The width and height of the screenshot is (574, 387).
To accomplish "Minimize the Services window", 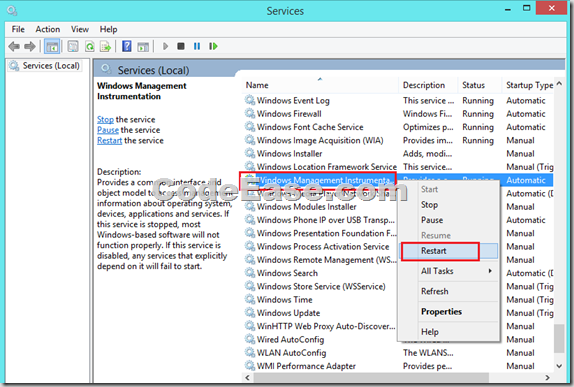I will 508,9.
